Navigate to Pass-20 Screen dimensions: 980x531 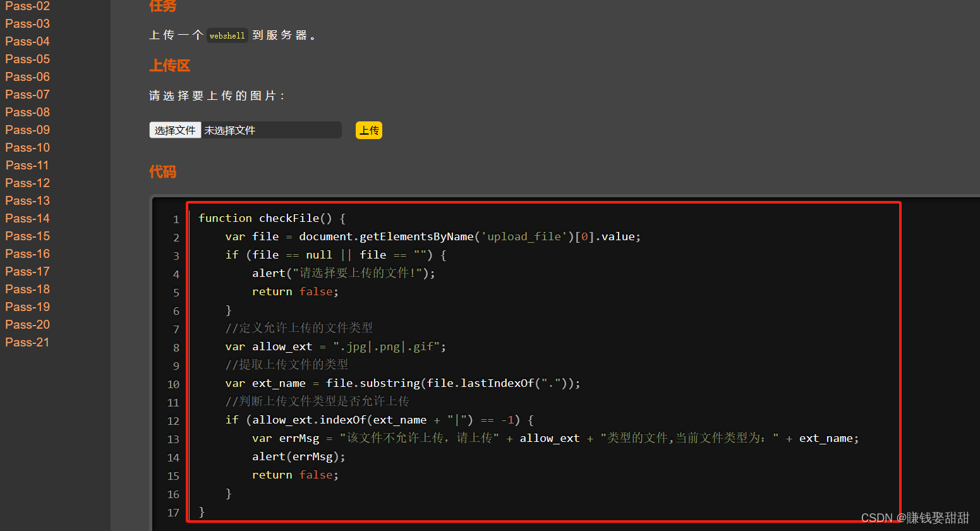(28, 324)
